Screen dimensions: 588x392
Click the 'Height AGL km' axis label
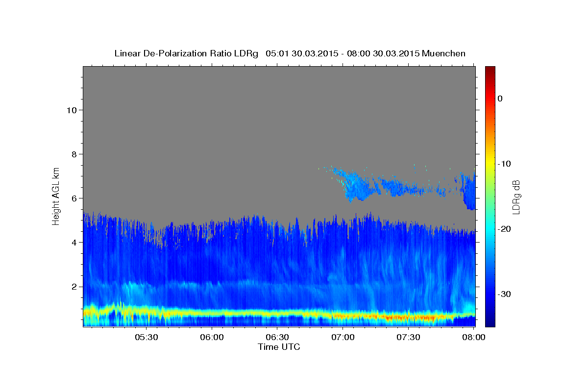pos(56,196)
